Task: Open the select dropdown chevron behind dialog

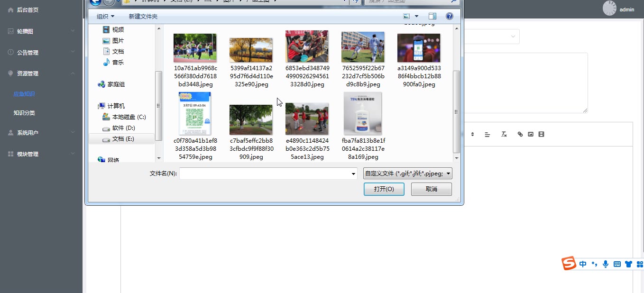Action: tap(513, 37)
